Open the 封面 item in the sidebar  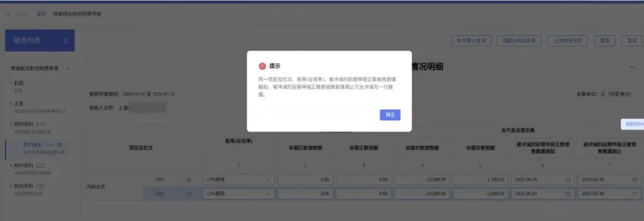(x=19, y=83)
